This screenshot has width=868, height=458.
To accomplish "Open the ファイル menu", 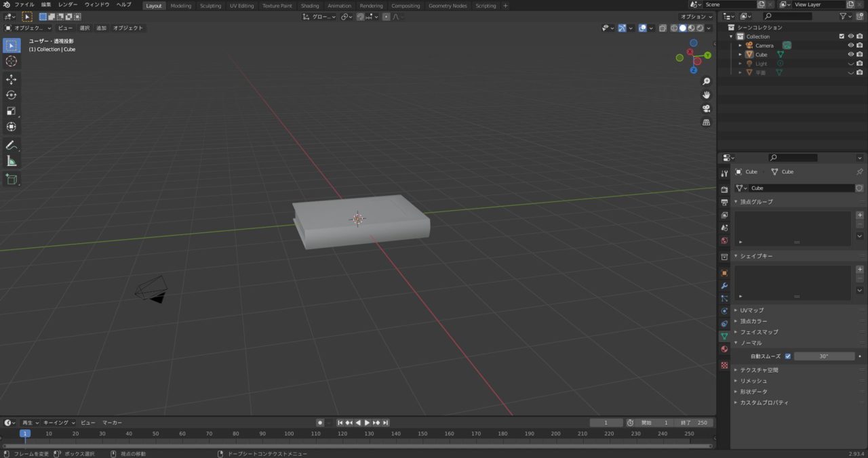I will [24, 5].
